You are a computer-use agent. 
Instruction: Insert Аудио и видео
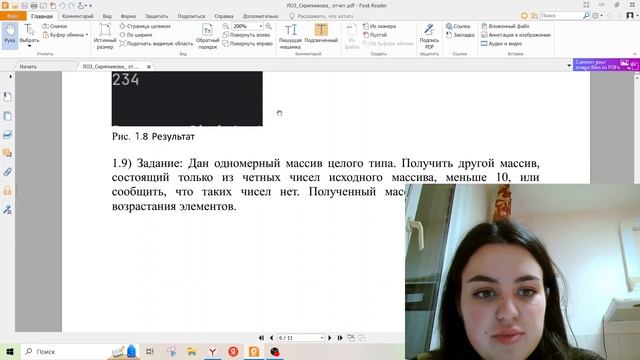(501, 44)
